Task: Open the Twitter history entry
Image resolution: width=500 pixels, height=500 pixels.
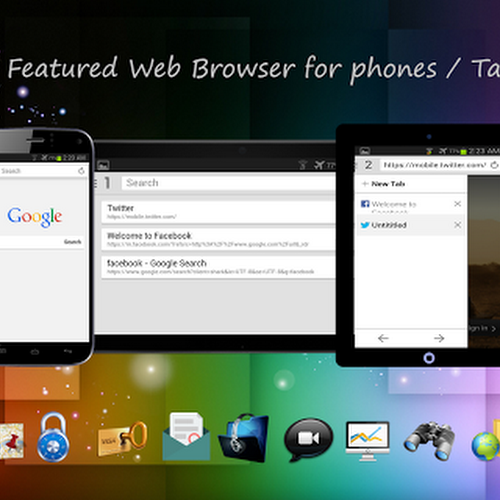Action: 218,212
